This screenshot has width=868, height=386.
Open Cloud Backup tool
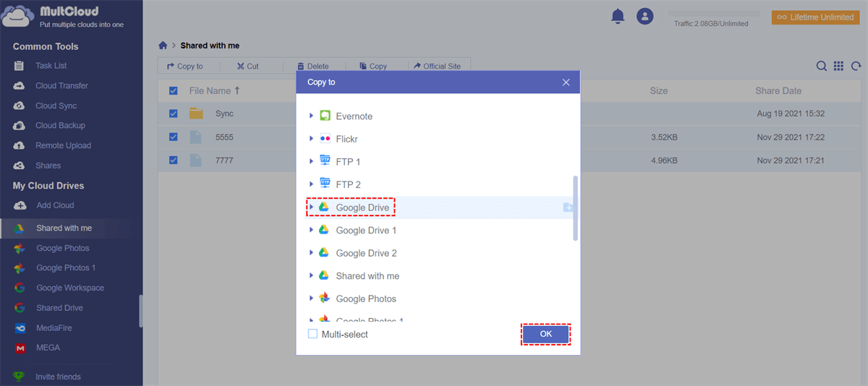point(60,125)
